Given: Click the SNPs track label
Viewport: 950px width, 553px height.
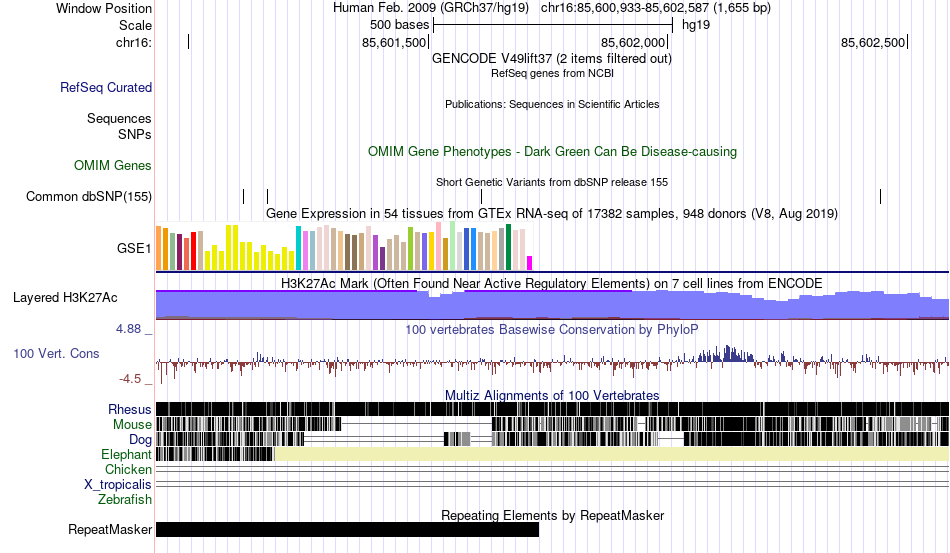Looking at the screenshot, I should [x=135, y=134].
